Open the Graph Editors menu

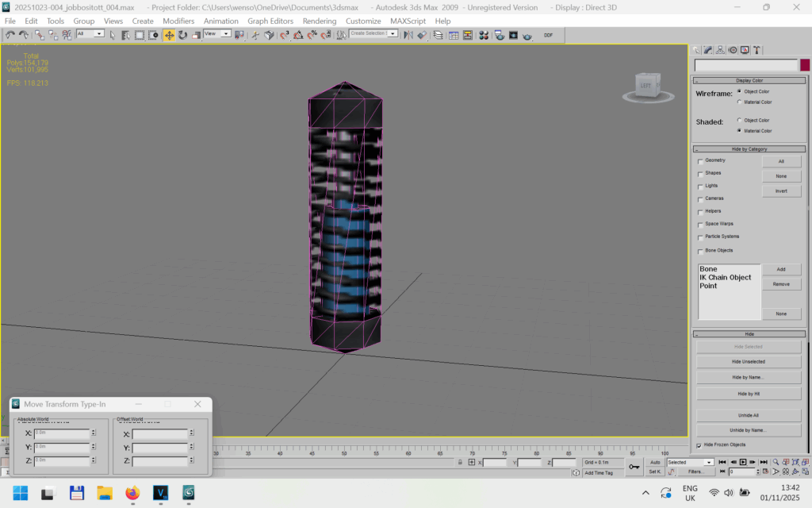click(x=270, y=21)
